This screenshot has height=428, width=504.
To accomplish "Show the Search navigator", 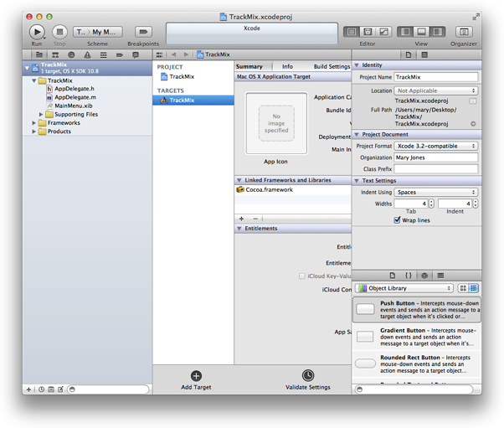I will [x=71, y=55].
